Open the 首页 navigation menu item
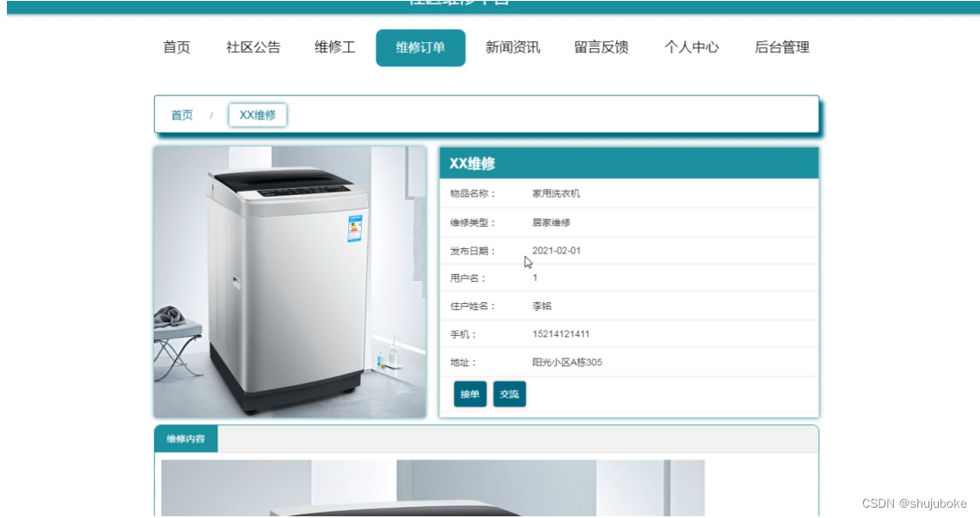980x518 pixels. 176,47
